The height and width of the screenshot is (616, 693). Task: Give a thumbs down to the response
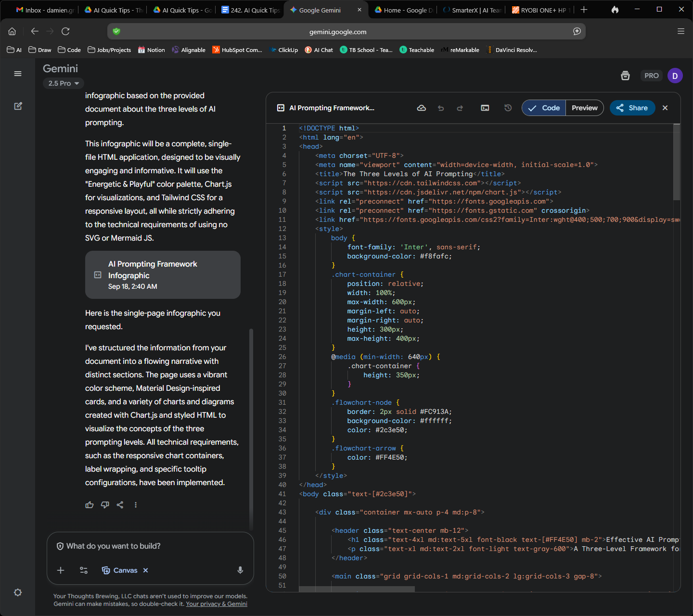click(x=105, y=504)
